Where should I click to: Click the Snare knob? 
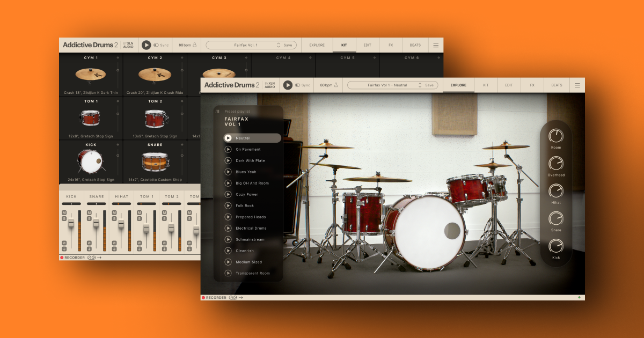click(x=556, y=218)
